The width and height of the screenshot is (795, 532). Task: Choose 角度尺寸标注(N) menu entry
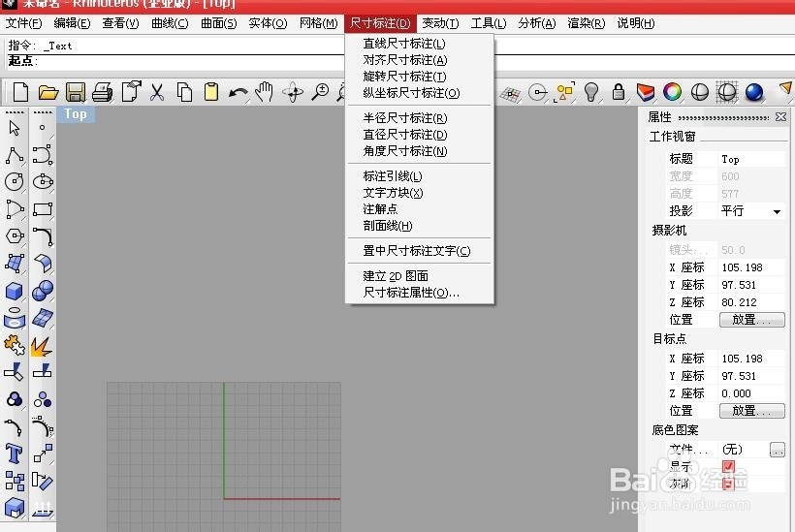pos(405,151)
